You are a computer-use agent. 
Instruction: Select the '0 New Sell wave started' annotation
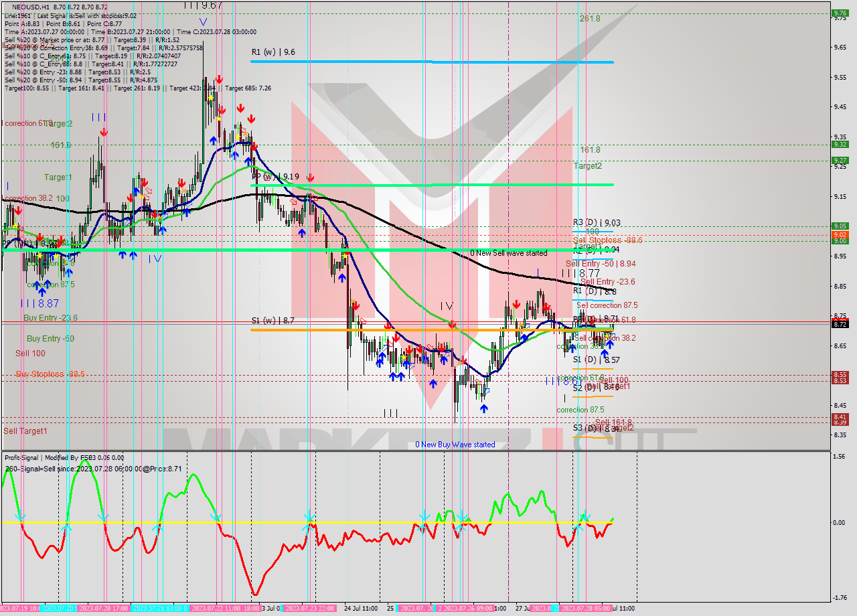(x=508, y=253)
